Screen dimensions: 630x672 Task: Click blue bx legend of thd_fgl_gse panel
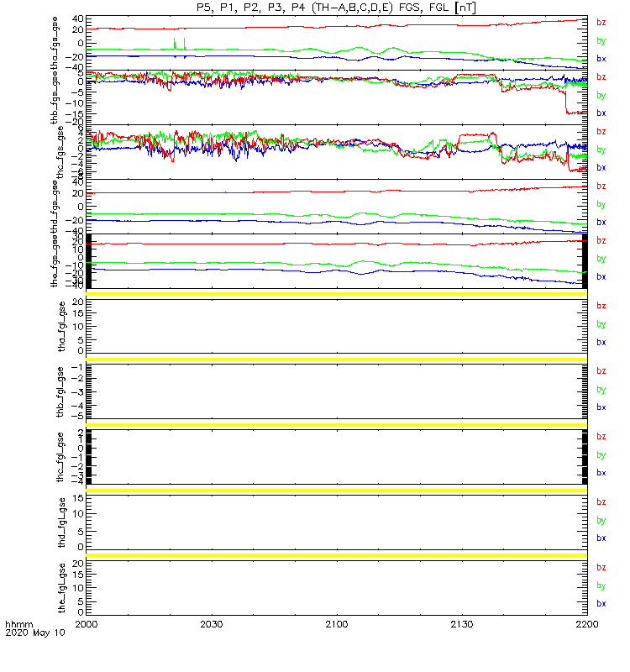point(601,538)
